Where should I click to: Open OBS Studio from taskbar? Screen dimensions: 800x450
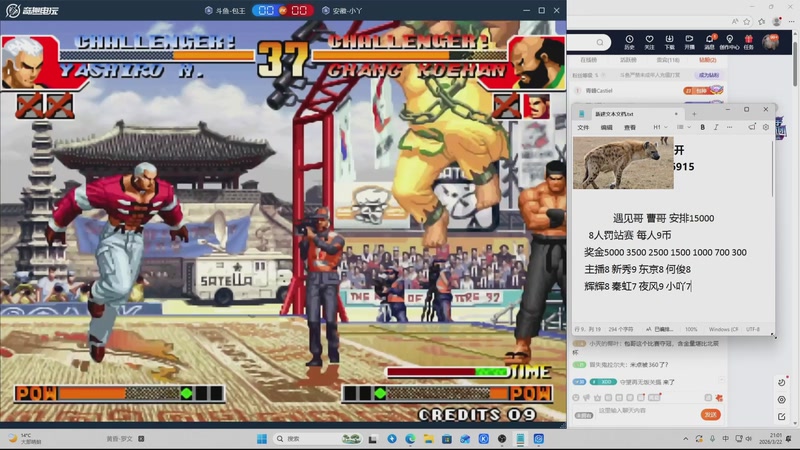click(x=502, y=439)
